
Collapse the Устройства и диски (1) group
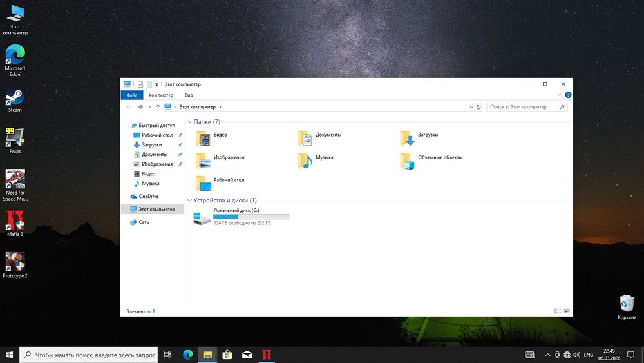tap(190, 201)
